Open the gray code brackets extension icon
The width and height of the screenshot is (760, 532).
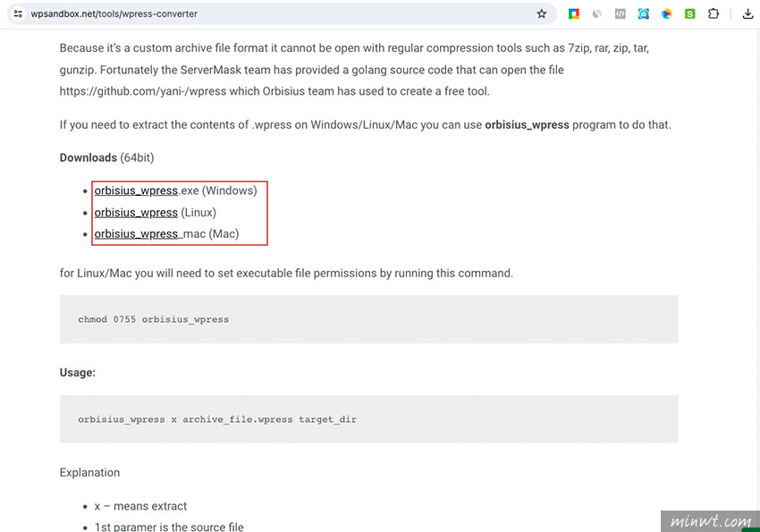[x=621, y=13]
